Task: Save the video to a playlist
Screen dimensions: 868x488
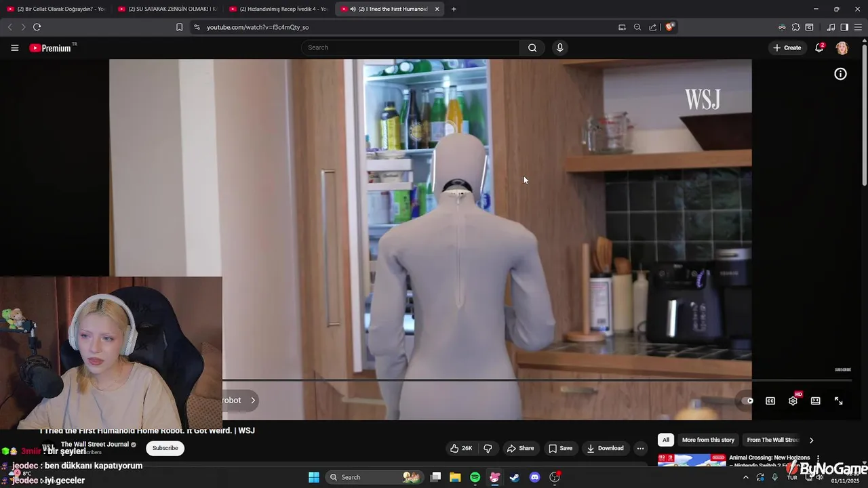Action: (x=560, y=448)
